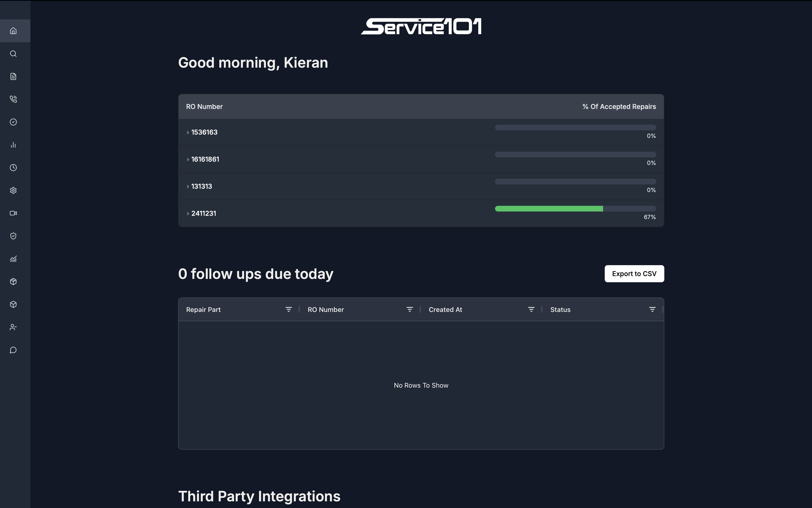Screen dimensions: 812x508
Task: Click the user minus sidebar icon
Action: (x=13, y=327)
